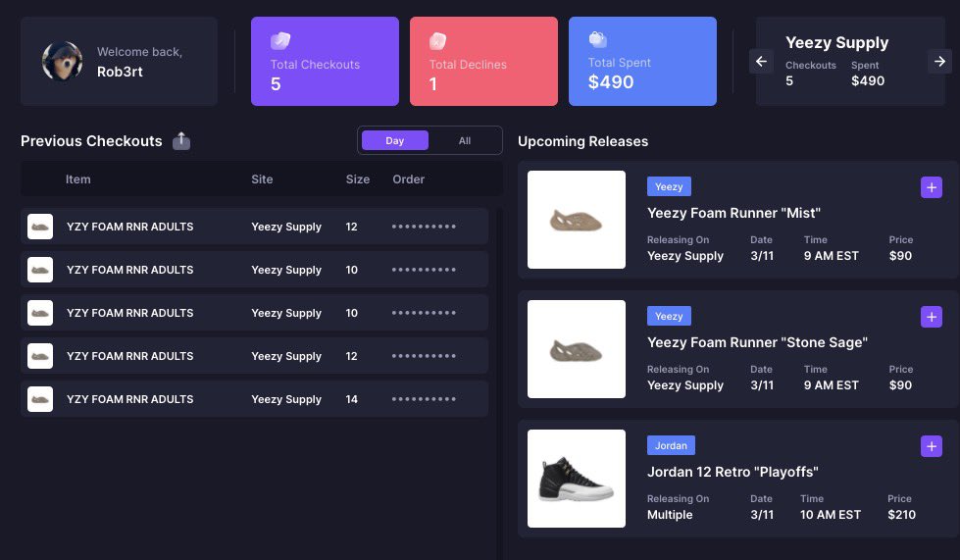Click Multiple under Releasing On for Jordan
Screen dimensions: 960x560
(x=670, y=515)
